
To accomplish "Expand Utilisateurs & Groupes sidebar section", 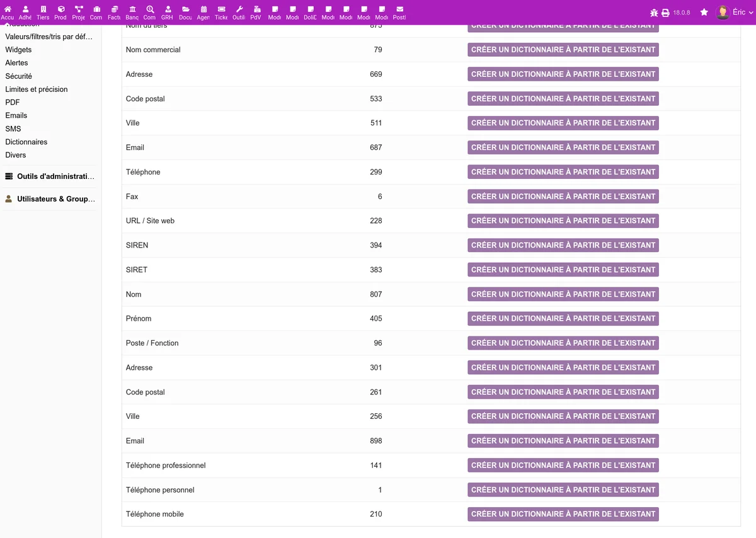I will tap(50, 199).
